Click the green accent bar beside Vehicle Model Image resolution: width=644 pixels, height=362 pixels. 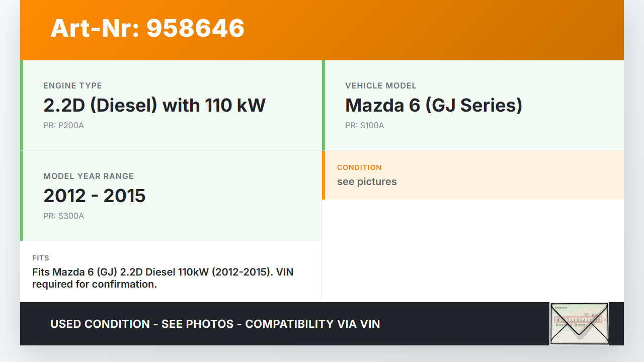click(324, 106)
